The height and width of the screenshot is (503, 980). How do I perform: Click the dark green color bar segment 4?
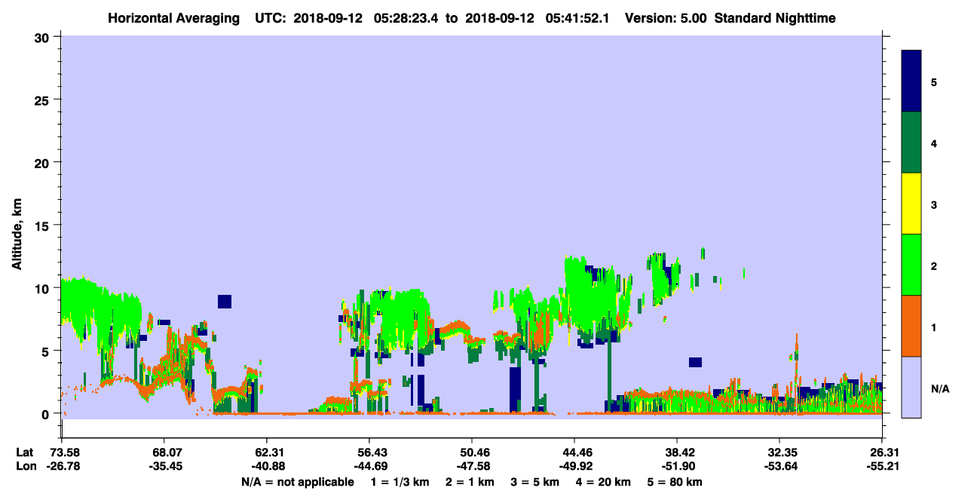[x=911, y=143]
